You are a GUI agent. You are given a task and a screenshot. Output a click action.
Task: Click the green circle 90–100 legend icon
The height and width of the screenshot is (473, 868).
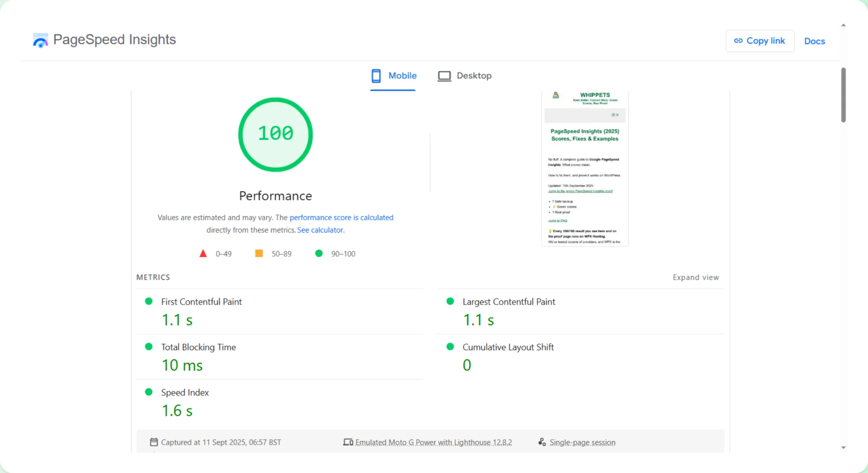coord(319,253)
